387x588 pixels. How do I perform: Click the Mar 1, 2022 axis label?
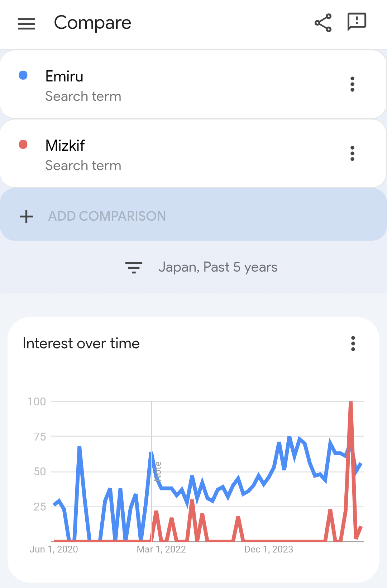(161, 549)
